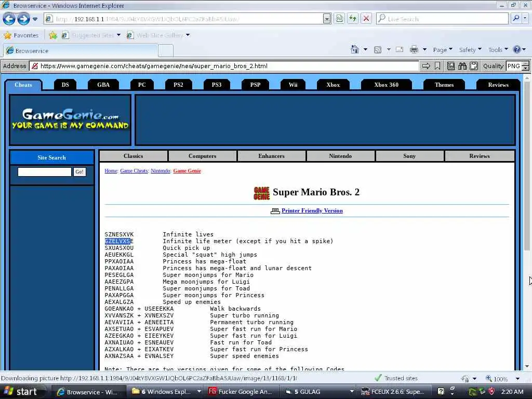Viewport: 532px width, 399px height.
Task: Click the Site Search text field
Action: 45,171
